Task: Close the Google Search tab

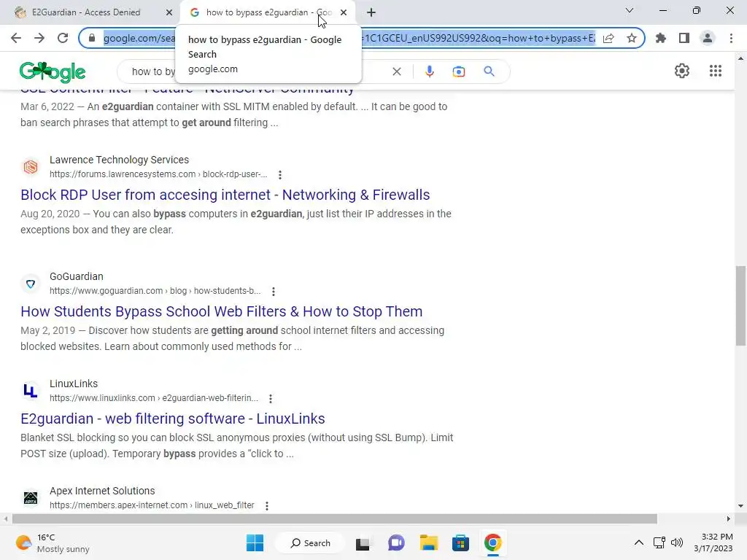Action: click(x=344, y=12)
